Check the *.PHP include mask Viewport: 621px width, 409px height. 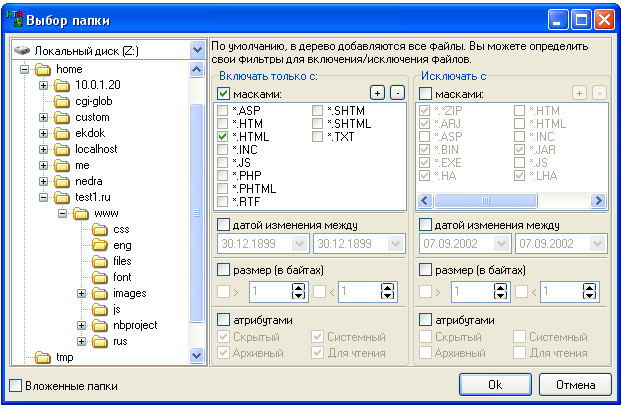pos(223,175)
